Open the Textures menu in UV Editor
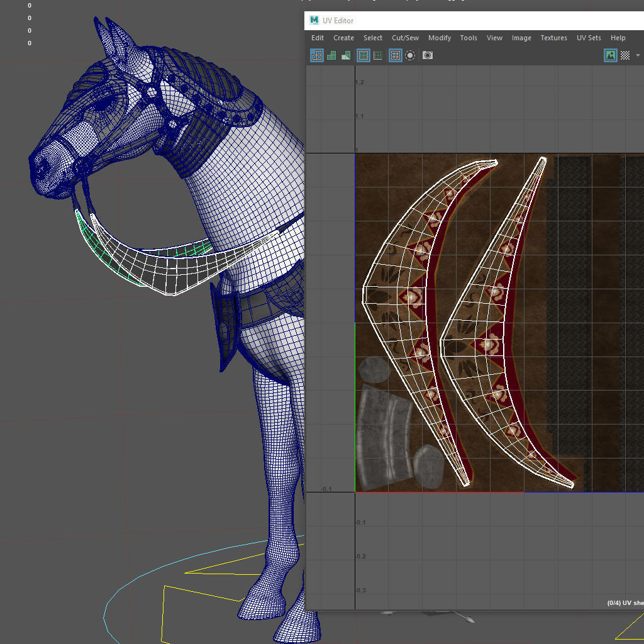 pyautogui.click(x=553, y=38)
